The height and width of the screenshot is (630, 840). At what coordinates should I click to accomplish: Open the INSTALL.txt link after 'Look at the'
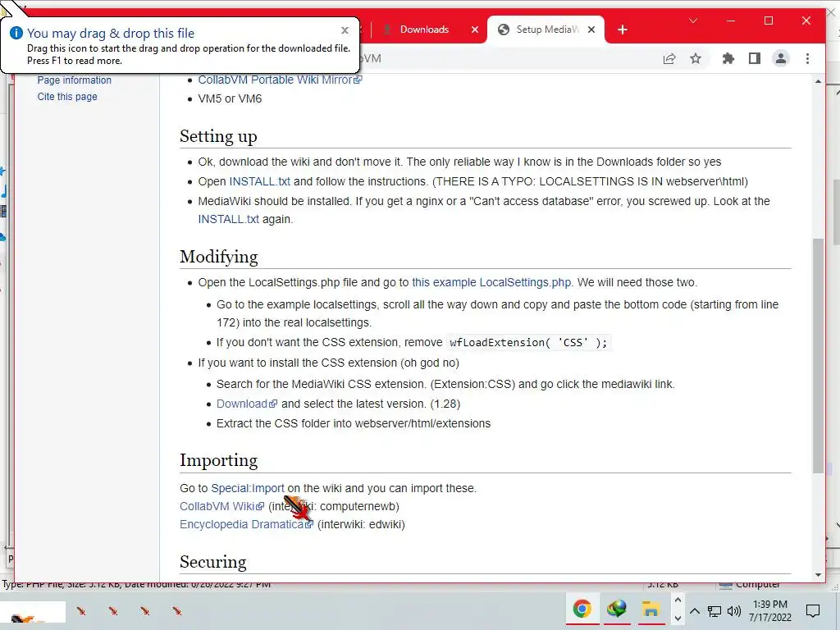(228, 219)
